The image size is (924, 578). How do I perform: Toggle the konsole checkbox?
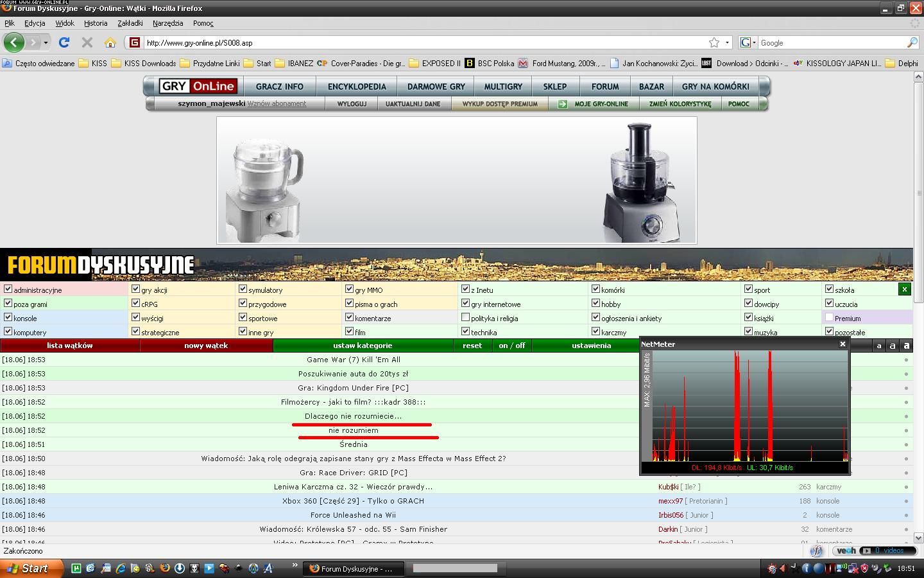click(8, 317)
